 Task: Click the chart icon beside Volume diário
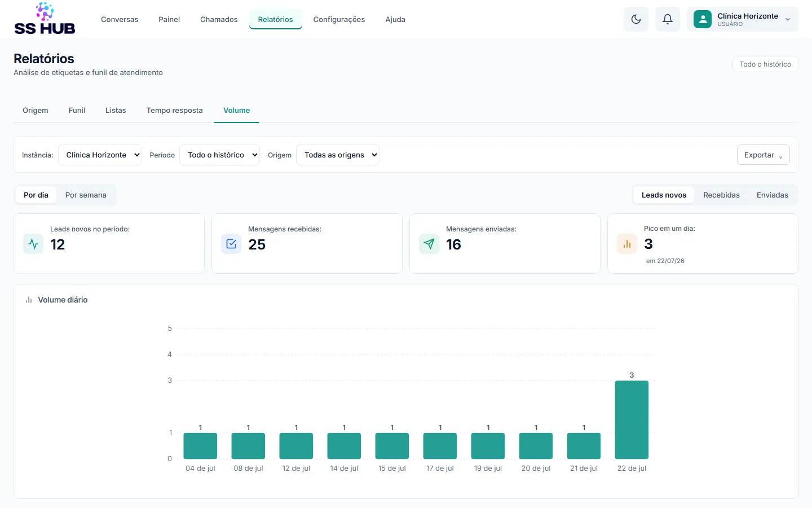click(29, 300)
